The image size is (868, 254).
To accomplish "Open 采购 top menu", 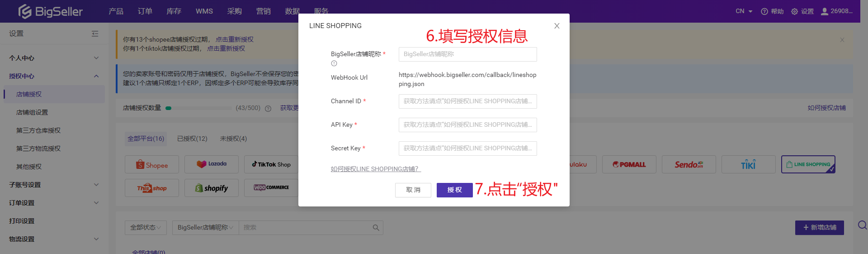I will 234,11.
